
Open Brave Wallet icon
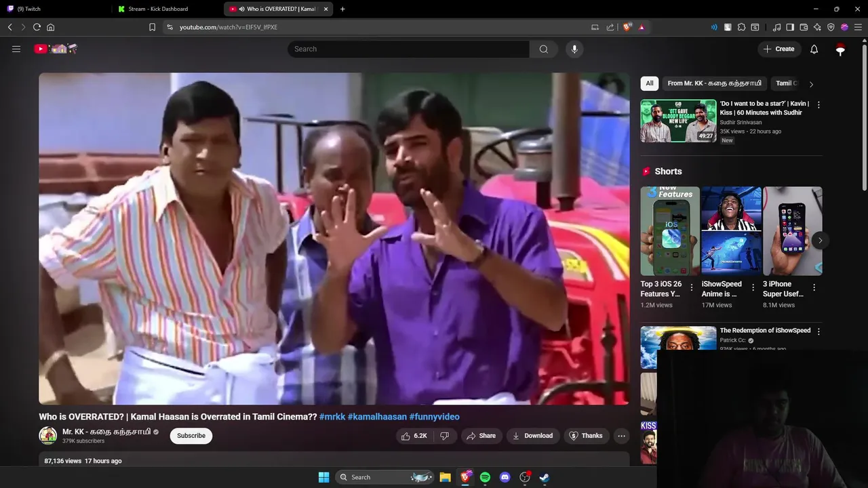(804, 27)
